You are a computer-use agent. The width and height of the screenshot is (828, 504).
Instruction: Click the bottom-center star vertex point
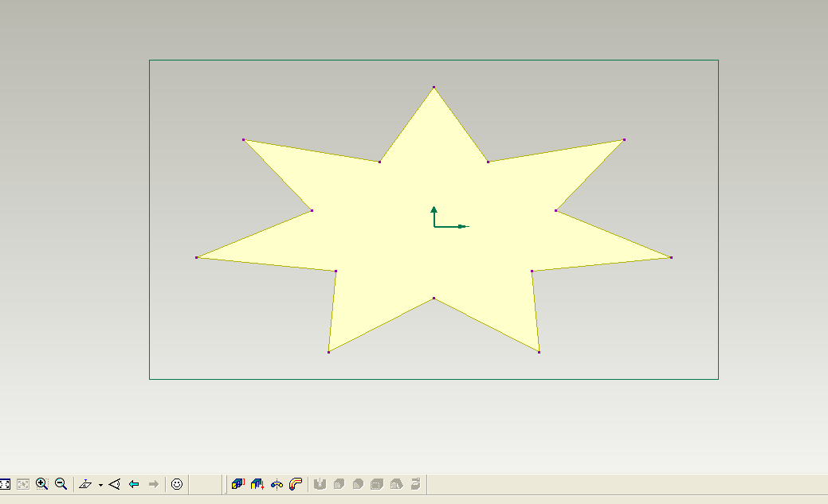pos(434,296)
